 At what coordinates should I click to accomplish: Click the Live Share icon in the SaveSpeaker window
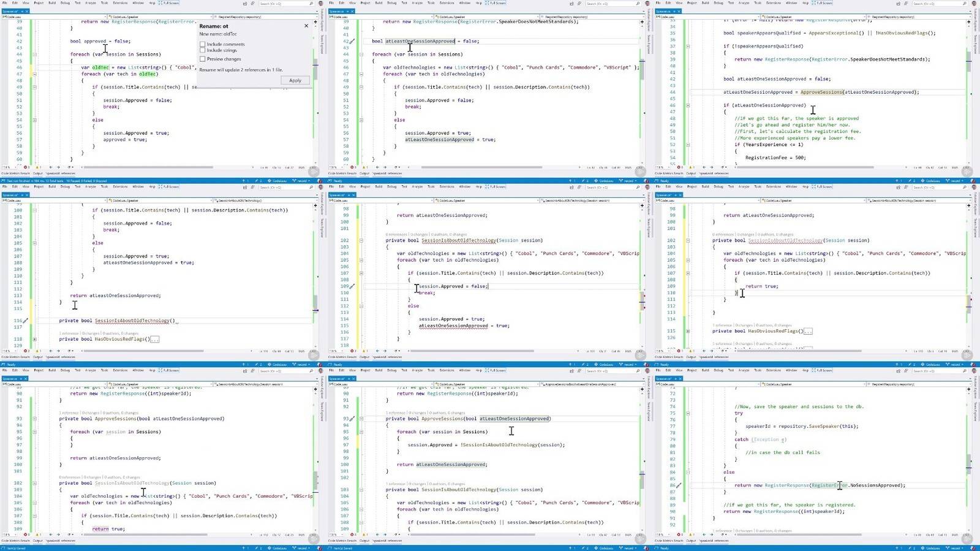click(x=899, y=371)
